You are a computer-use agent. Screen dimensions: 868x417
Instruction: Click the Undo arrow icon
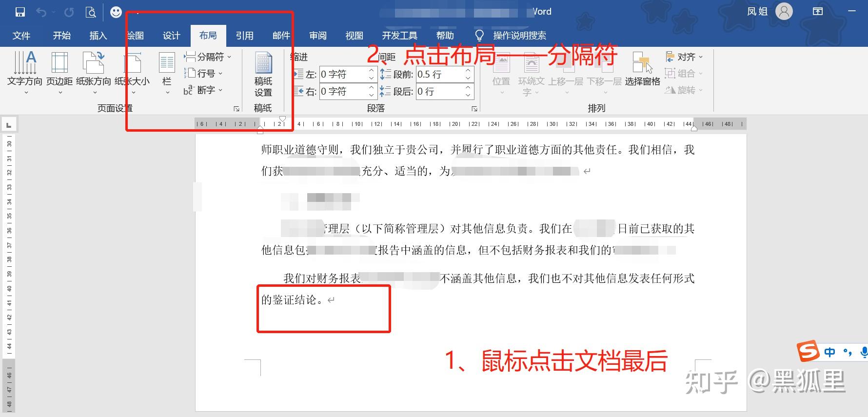coord(41,12)
